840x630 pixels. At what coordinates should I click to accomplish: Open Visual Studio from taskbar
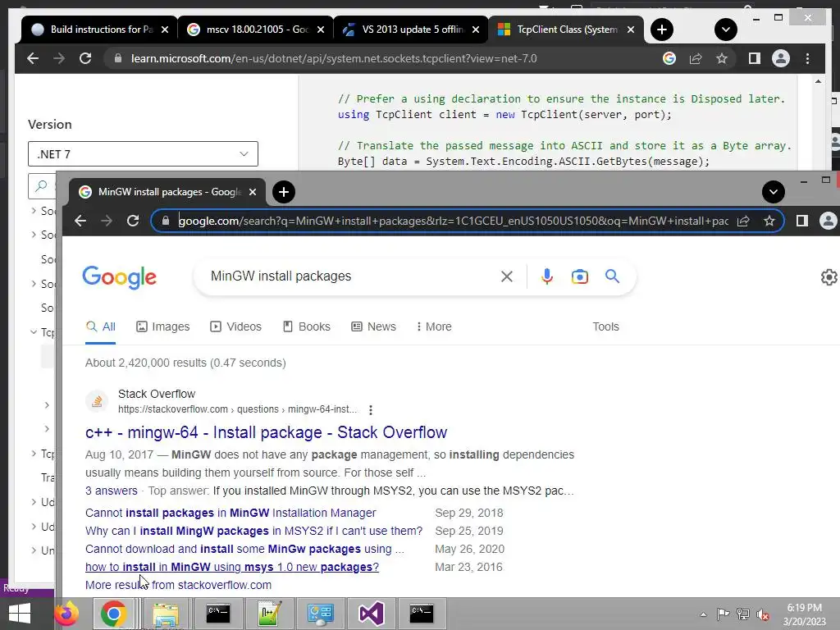[371, 614]
